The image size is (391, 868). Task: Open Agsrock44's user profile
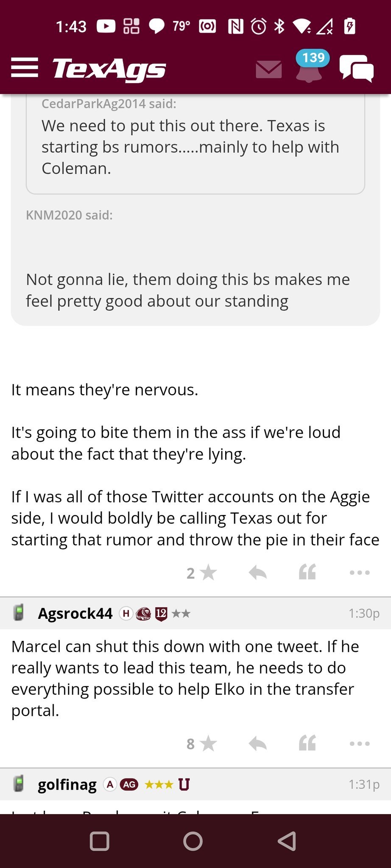point(75,613)
